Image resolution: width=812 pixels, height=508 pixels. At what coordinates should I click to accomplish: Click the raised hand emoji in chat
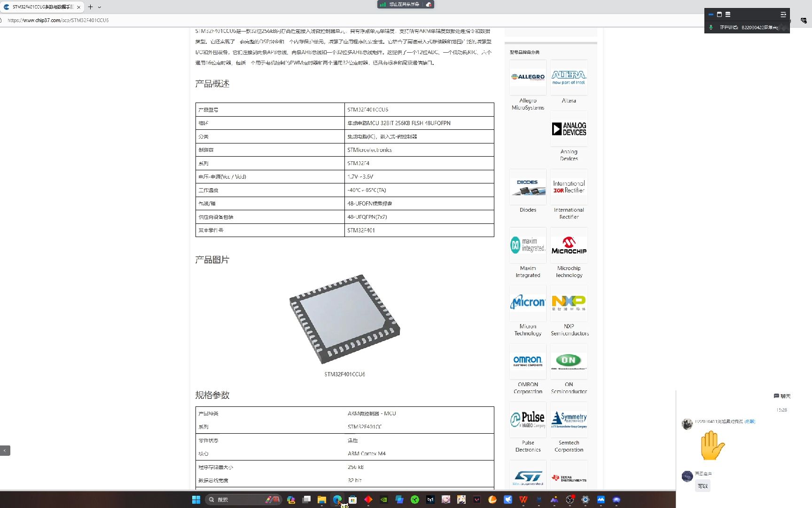click(x=712, y=445)
